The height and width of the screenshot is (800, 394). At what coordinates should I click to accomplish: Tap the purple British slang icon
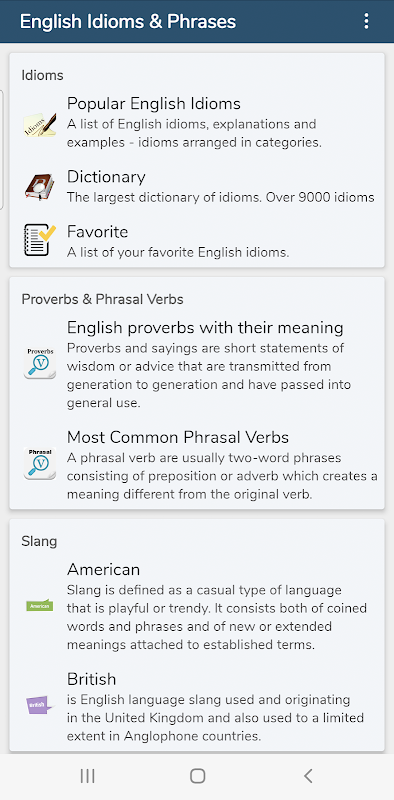40,706
